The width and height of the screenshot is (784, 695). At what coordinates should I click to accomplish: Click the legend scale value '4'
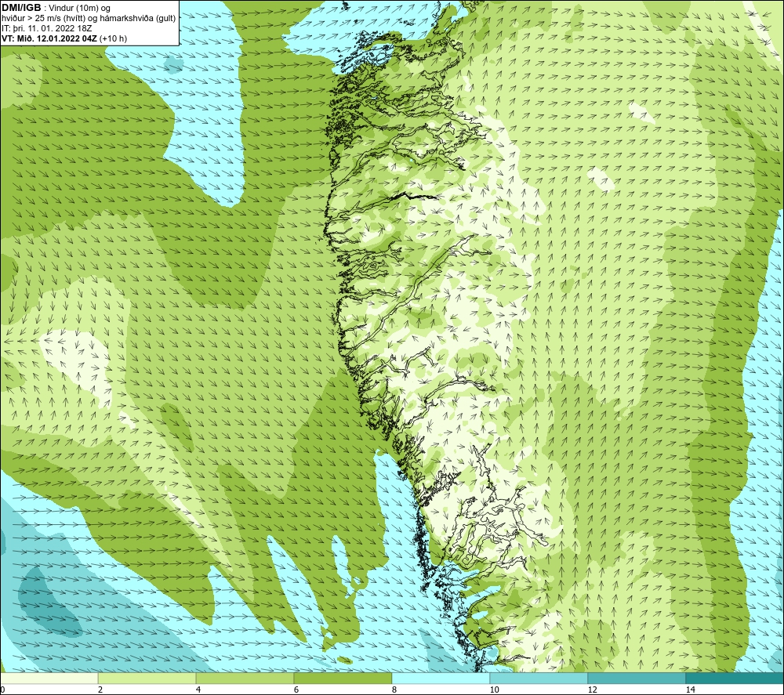tap(198, 690)
